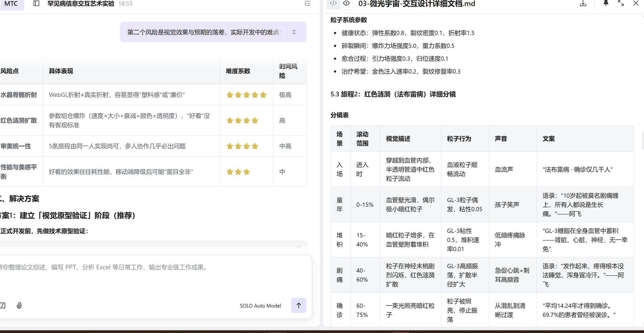Attach a file with paperclip icon

point(19,306)
